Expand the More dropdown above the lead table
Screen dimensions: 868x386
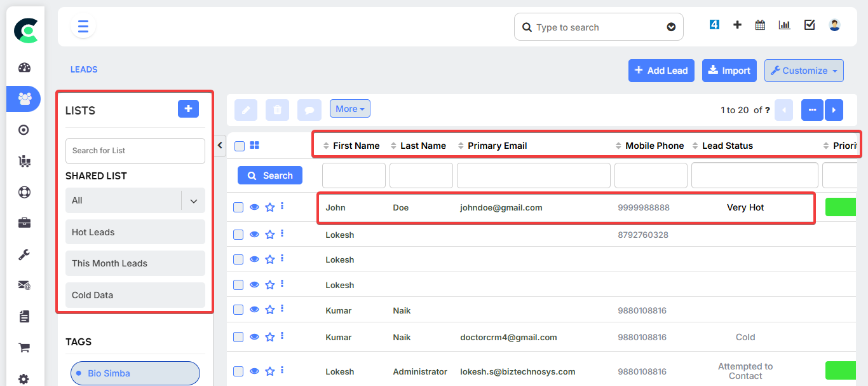349,108
